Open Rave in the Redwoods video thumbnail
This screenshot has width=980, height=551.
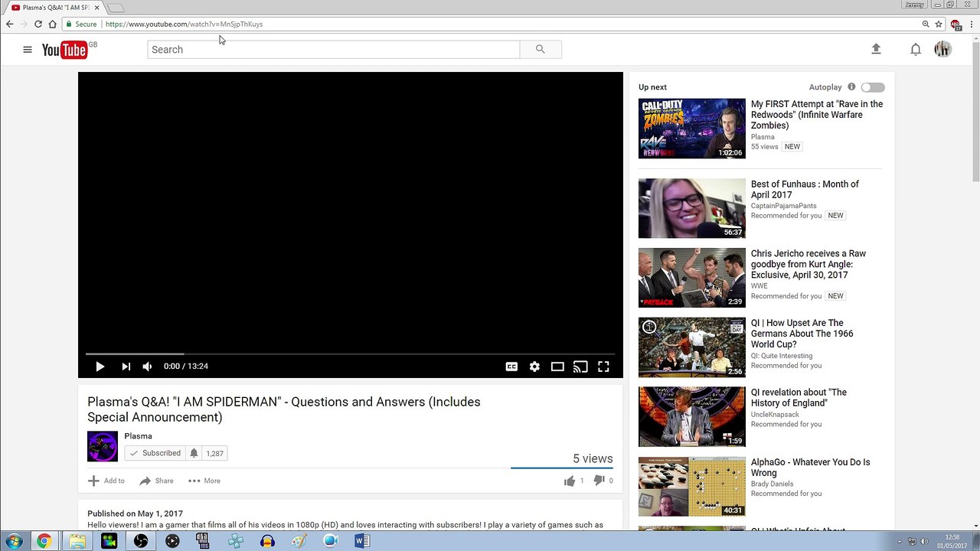click(691, 129)
